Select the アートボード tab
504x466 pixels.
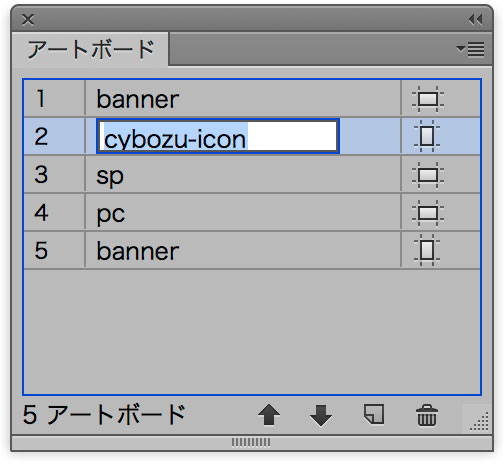[x=90, y=50]
